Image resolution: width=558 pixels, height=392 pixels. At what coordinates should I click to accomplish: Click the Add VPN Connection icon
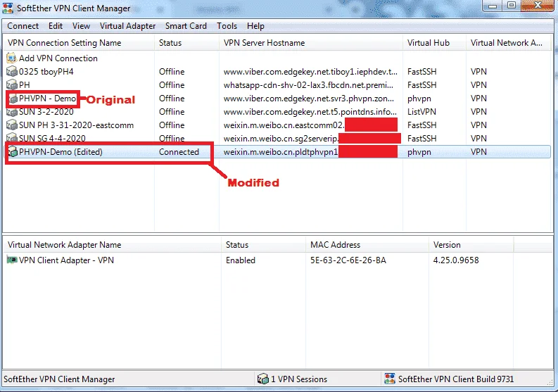12,58
